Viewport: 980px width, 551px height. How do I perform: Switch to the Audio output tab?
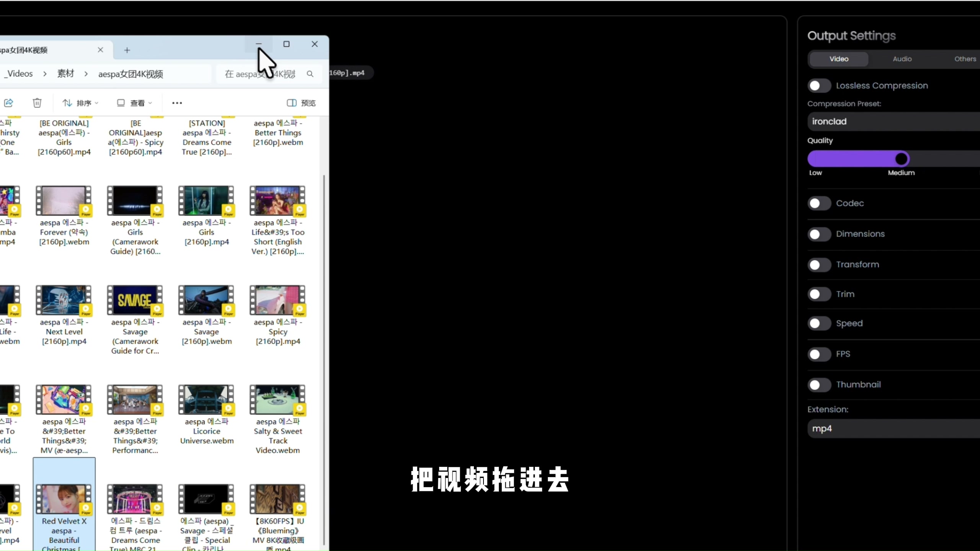902,59
